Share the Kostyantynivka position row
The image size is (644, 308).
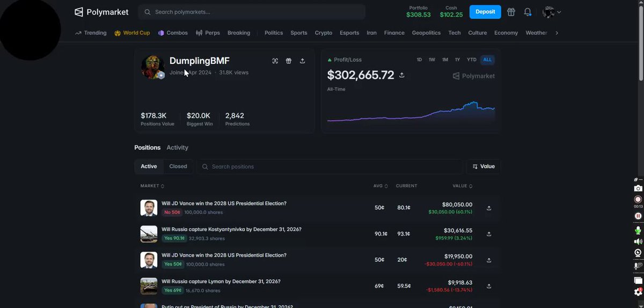(x=489, y=234)
